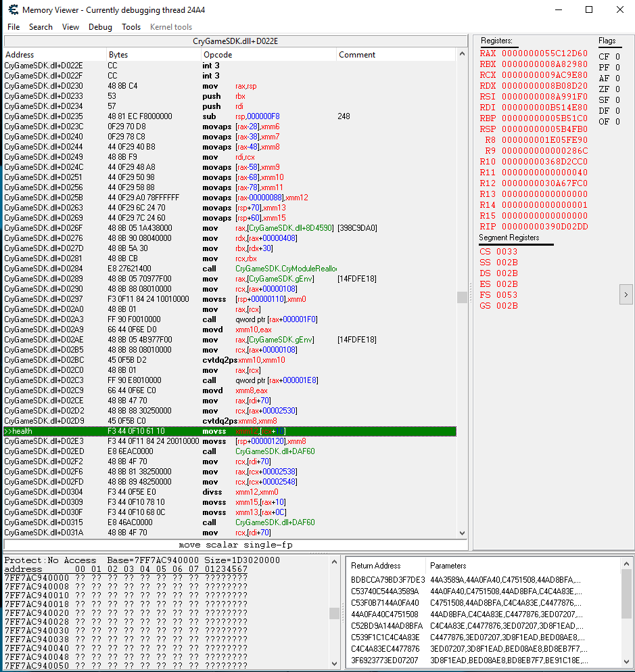Click the RAX register value
Image resolution: width=635 pixels, height=672 pixels.
[x=544, y=53]
